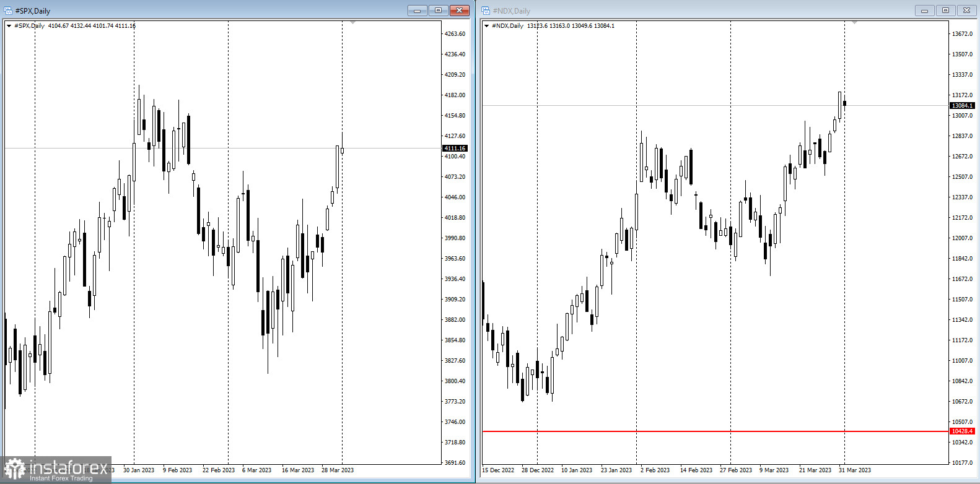Close the #SPX,Daily chart window
This screenshot has height=484, width=980.
(x=459, y=11)
